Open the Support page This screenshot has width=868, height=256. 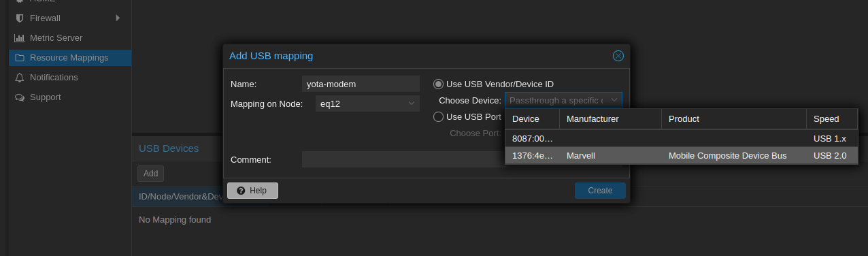[70, 97]
